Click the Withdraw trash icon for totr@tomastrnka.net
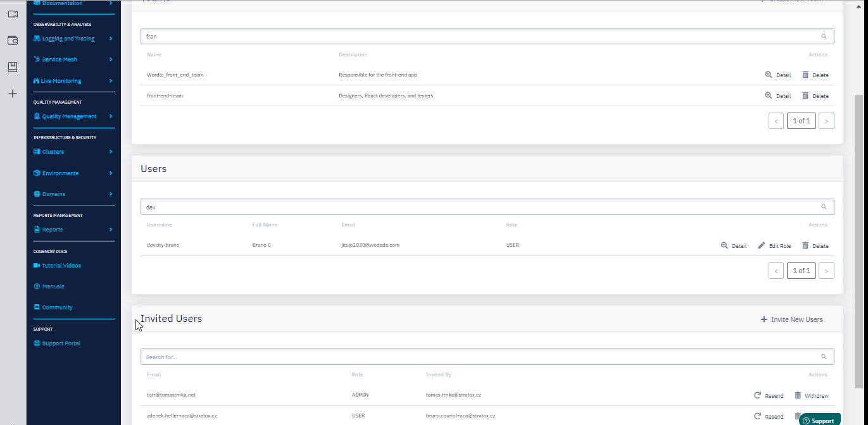868x425 pixels. click(x=798, y=395)
